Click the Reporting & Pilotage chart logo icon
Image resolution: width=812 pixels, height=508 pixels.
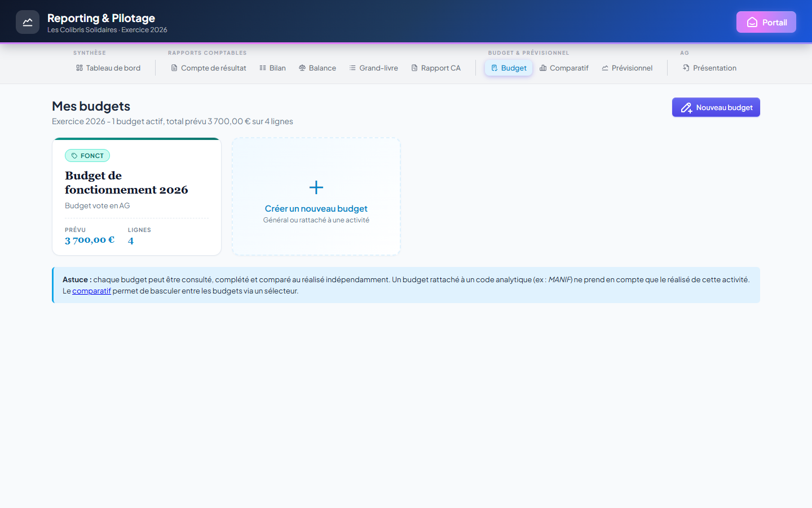[x=28, y=22]
